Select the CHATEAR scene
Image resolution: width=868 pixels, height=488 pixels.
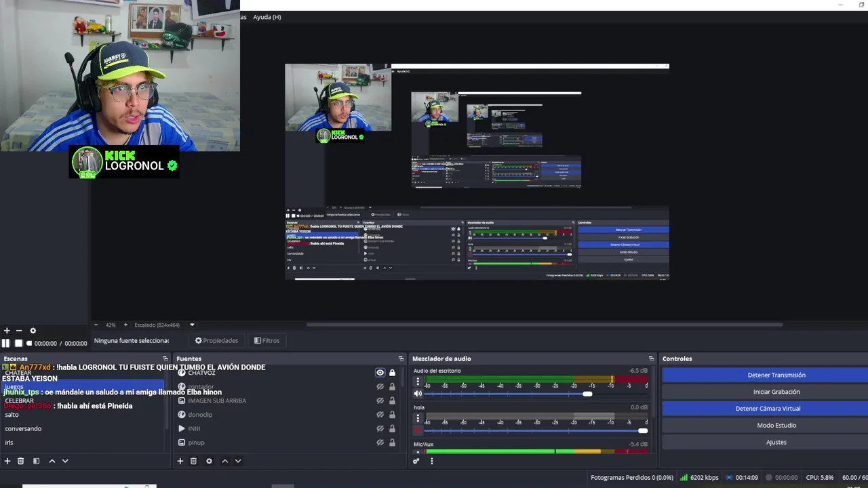[x=18, y=373]
